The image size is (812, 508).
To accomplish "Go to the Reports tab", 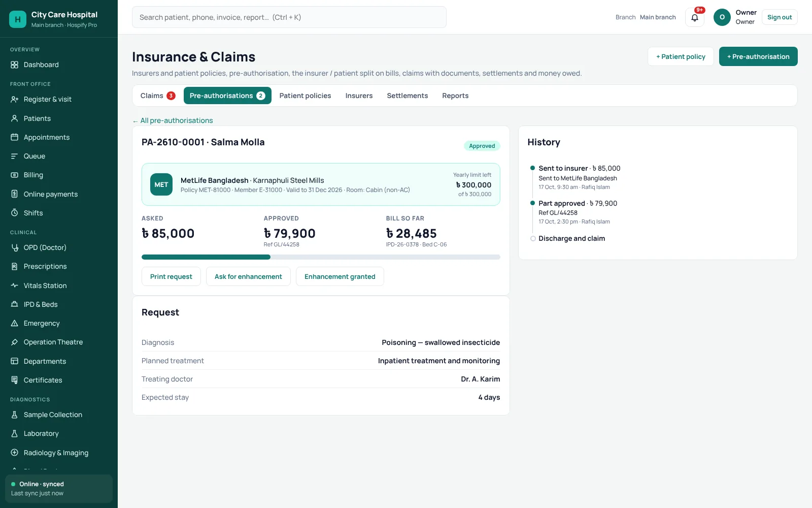I will (x=455, y=96).
